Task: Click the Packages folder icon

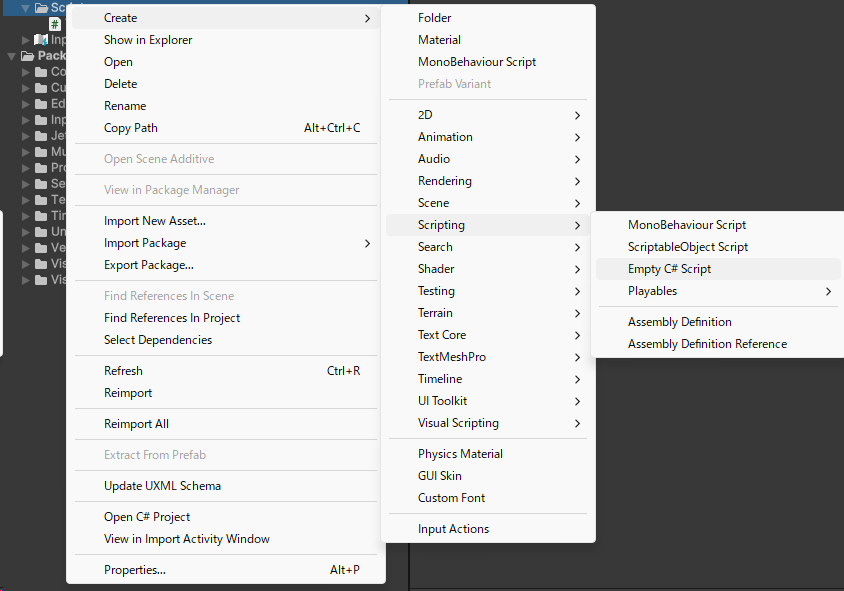Action: (27, 54)
